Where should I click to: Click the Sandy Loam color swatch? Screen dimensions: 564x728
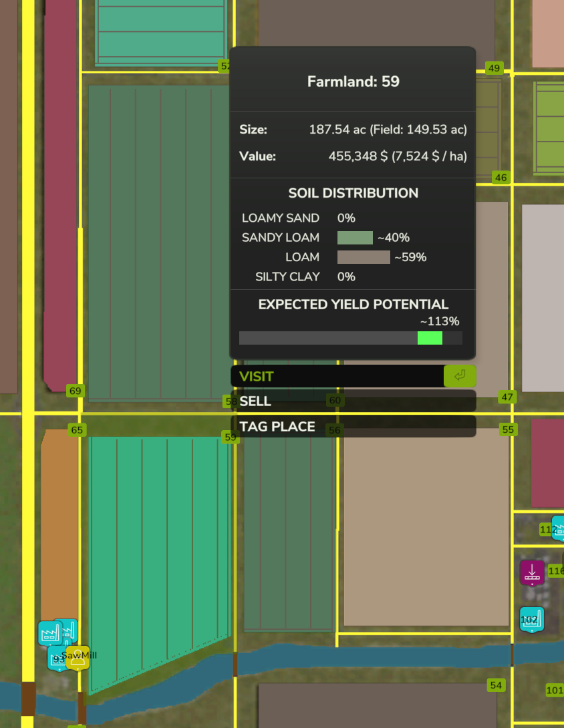point(355,238)
